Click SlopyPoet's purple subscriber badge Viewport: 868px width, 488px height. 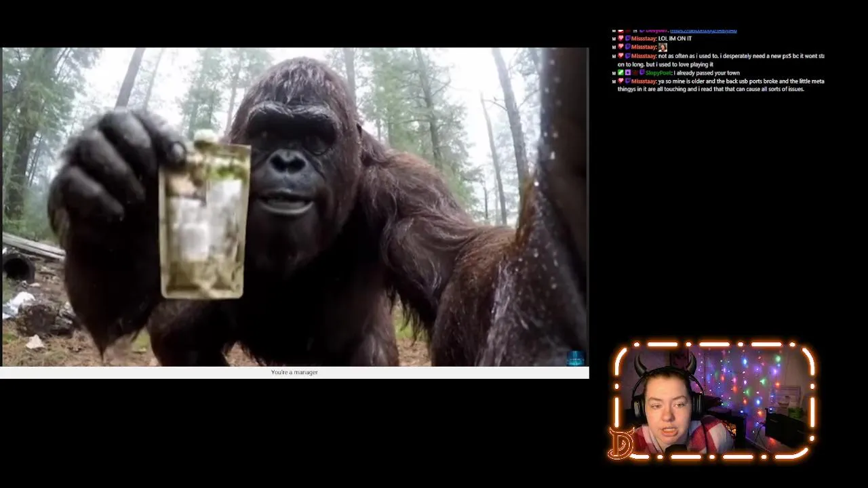[628, 73]
